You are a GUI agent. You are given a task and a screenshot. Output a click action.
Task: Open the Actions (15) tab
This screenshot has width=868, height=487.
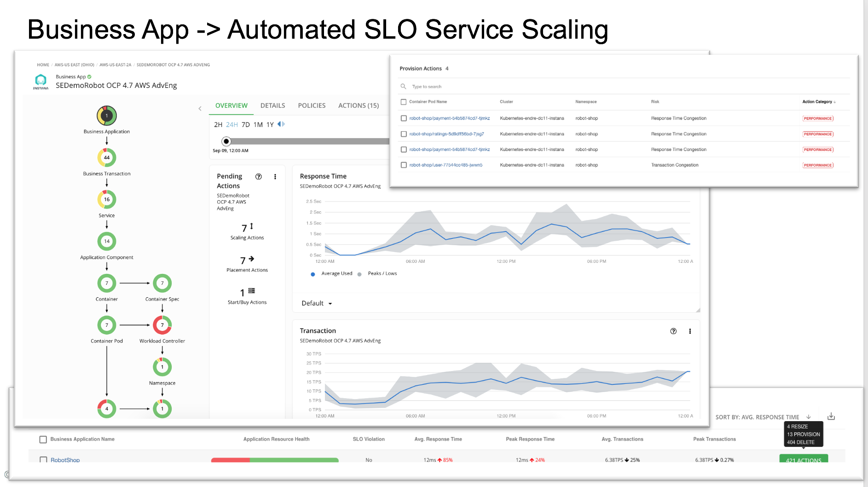click(x=359, y=105)
